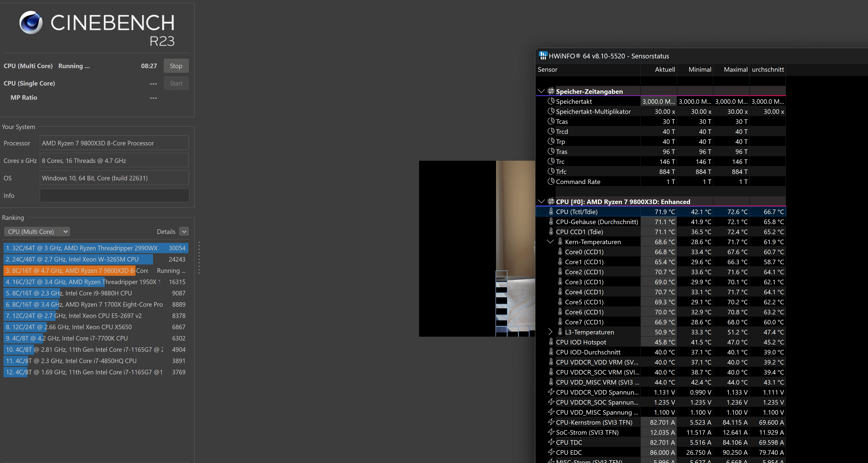This screenshot has height=463, width=868.
Task: Collapse the CPU [#0] AMD Ryzen section
Action: click(541, 202)
